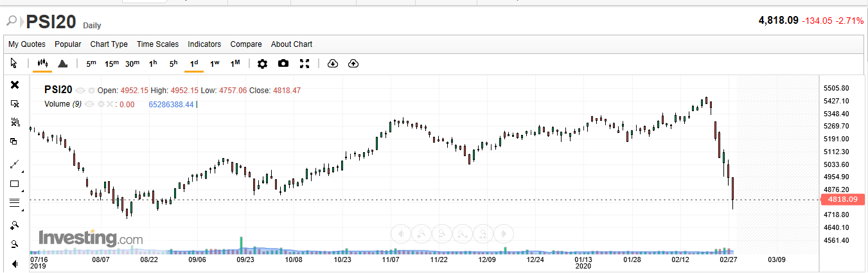Expand the Indicators dropdown menu
This screenshot has height=273, width=868.
coord(204,44)
